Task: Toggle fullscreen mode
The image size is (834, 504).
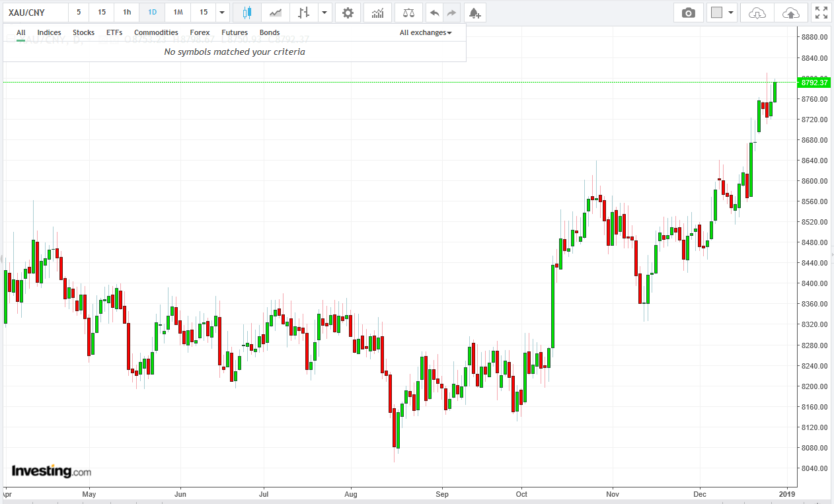Action: [x=820, y=13]
